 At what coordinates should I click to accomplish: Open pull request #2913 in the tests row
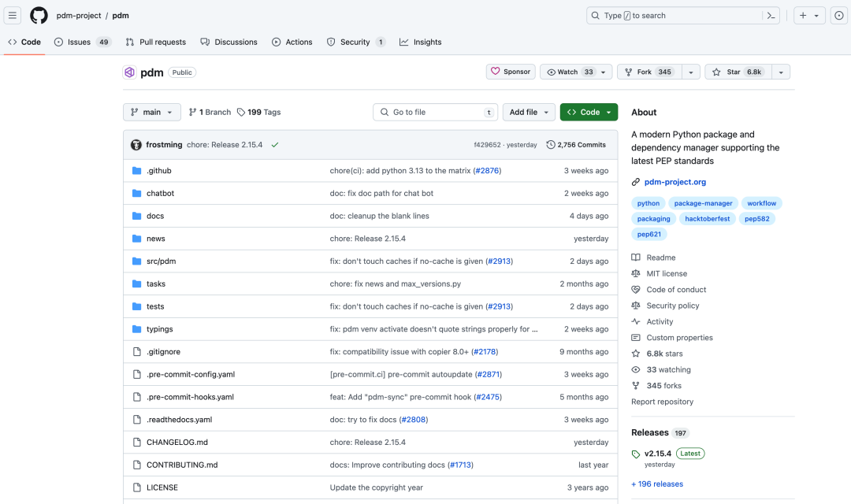pos(500,306)
